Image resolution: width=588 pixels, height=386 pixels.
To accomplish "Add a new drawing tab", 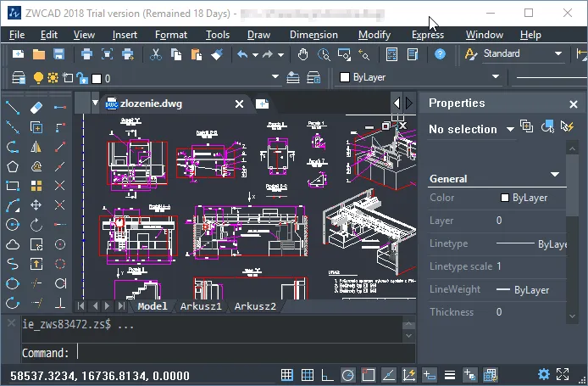I will [262, 103].
